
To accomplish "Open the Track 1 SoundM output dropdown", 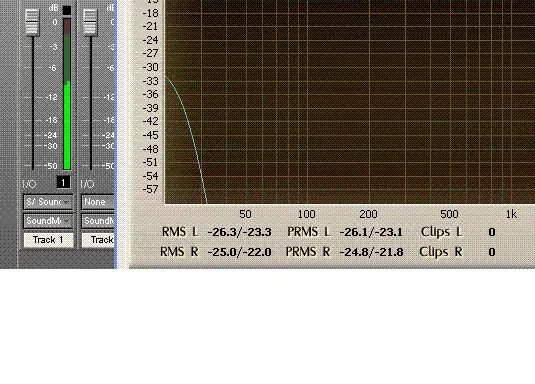I will coord(48,221).
